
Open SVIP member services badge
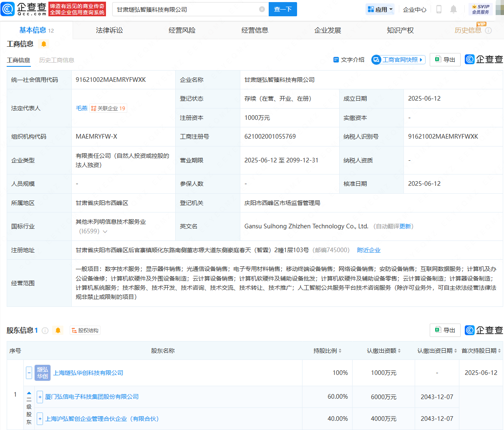[x=481, y=9]
